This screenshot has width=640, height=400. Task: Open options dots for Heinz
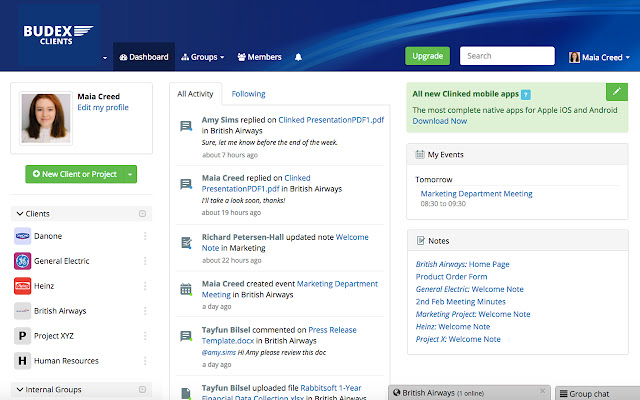145,286
